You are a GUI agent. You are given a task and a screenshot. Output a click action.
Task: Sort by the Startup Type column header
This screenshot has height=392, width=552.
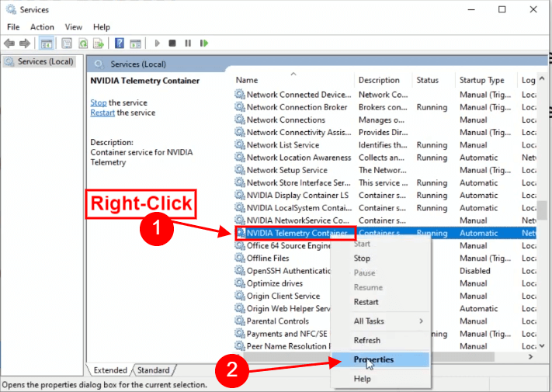point(486,80)
